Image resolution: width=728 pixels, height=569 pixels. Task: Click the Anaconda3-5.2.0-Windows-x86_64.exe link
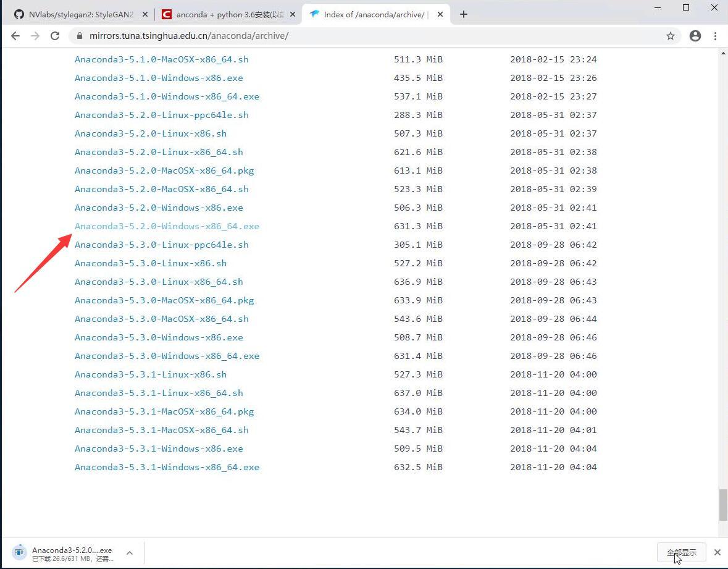click(x=167, y=226)
